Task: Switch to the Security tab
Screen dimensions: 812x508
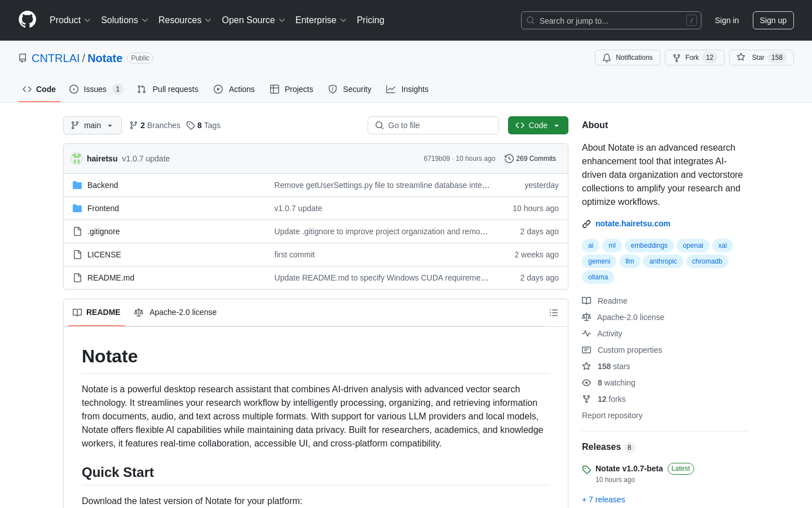Action: coord(350,89)
